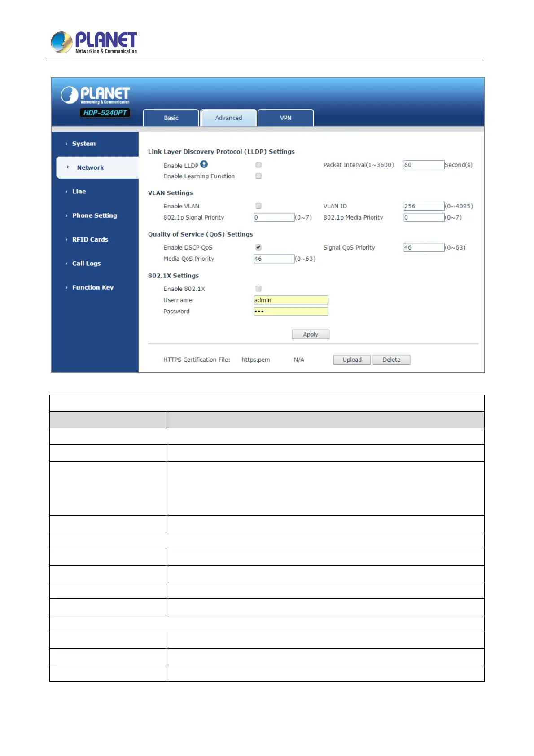Select the Advanced tab

point(228,118)
